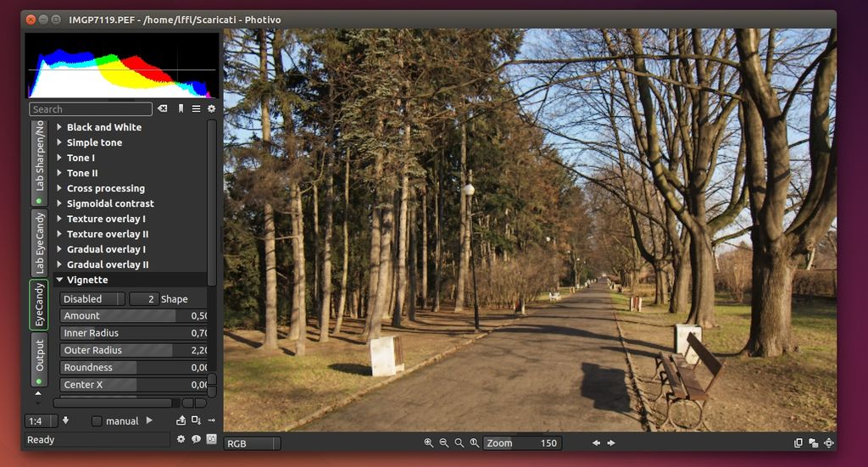Click the fullscreen icon at bottom right
Screen dimensions: 868x467
tap(828, 443)
